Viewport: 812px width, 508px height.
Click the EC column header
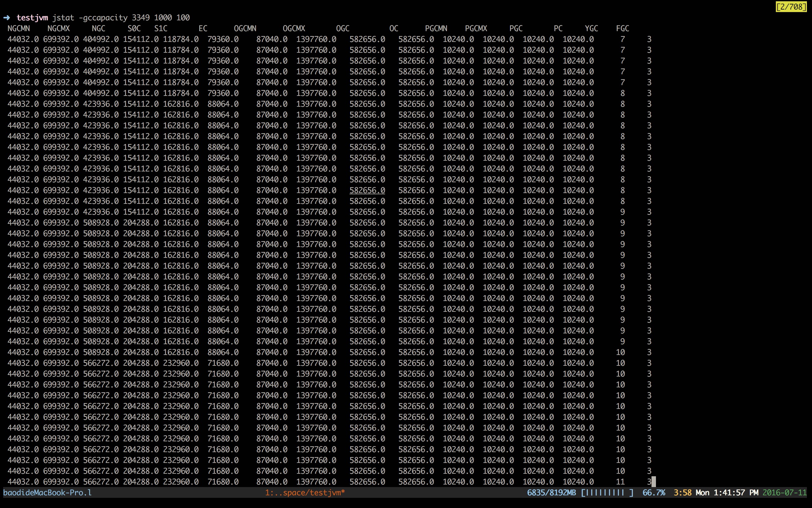[x=203, y=29]
